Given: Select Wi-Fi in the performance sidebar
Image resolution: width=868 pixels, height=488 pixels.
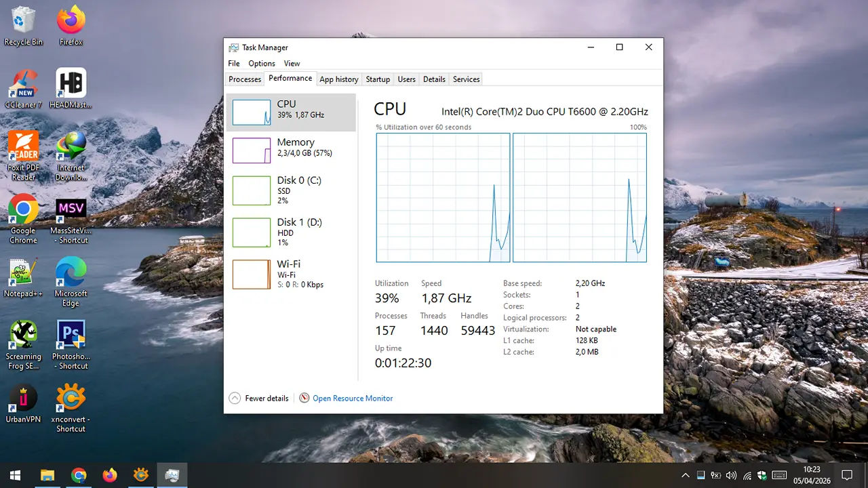Looking at the screenshot, I should click(x=291, y=274).
